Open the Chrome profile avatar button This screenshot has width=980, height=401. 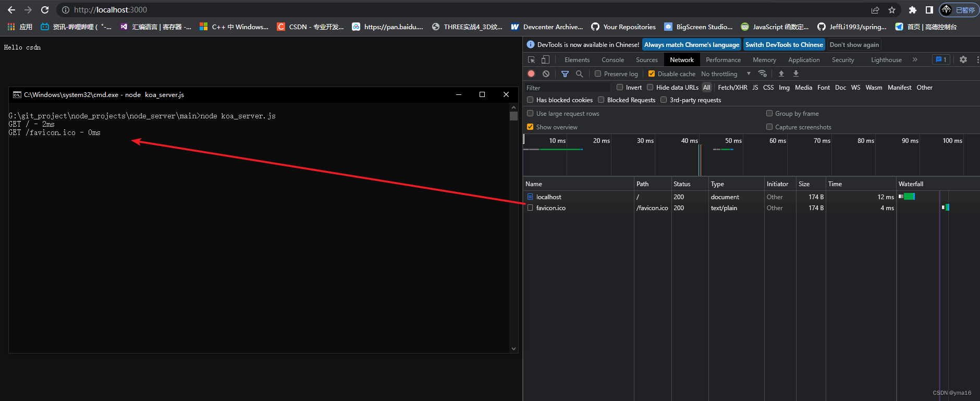point(959,10)
